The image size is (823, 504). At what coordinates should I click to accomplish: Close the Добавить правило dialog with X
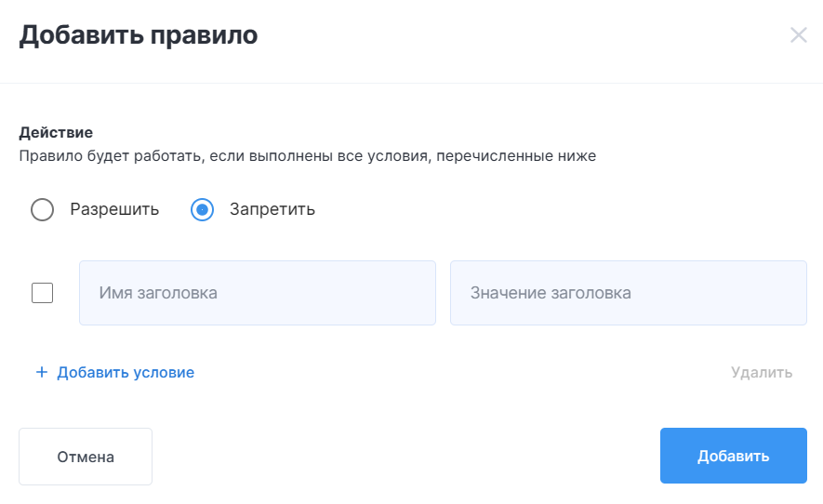798,35
